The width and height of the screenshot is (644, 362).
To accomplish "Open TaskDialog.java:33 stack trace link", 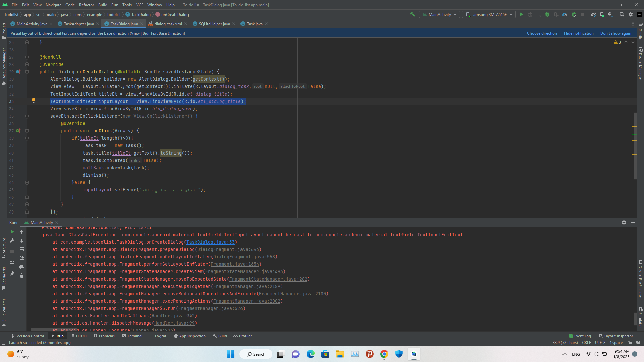I will click(x=210, y=242).
